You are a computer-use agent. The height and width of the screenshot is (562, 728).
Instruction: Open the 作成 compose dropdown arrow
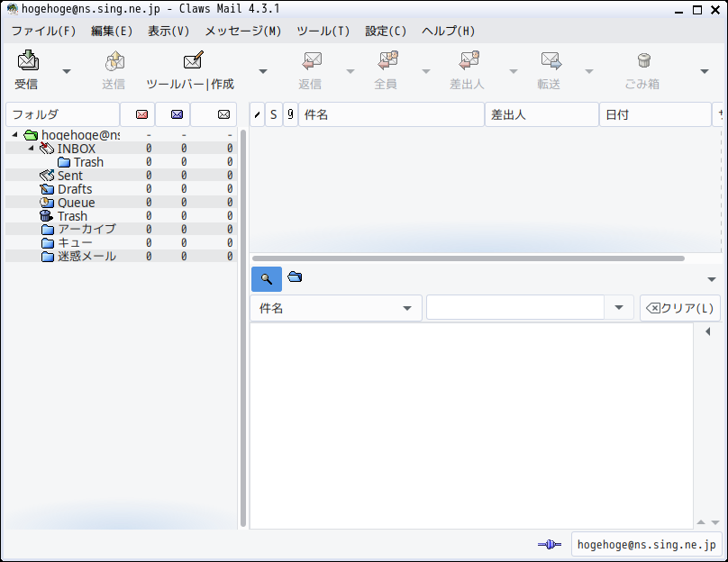(x=263, y=71)
